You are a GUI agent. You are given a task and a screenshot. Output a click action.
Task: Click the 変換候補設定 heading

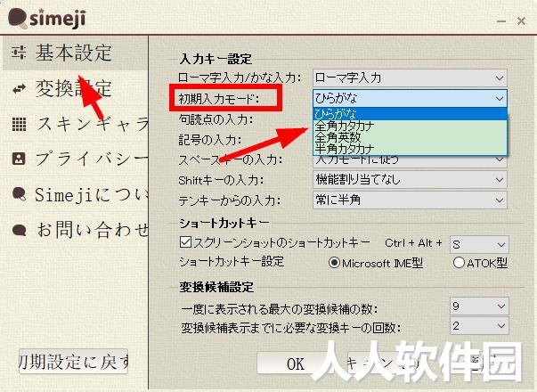point(216,287)
